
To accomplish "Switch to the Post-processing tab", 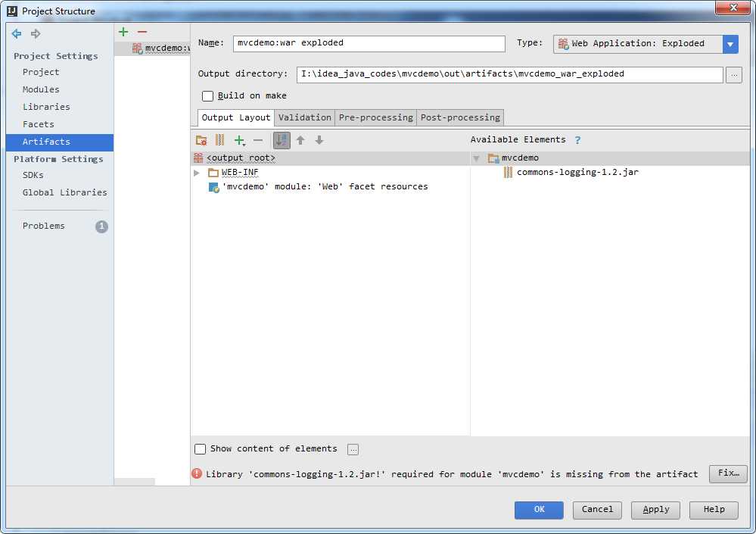I will point(460,117).
